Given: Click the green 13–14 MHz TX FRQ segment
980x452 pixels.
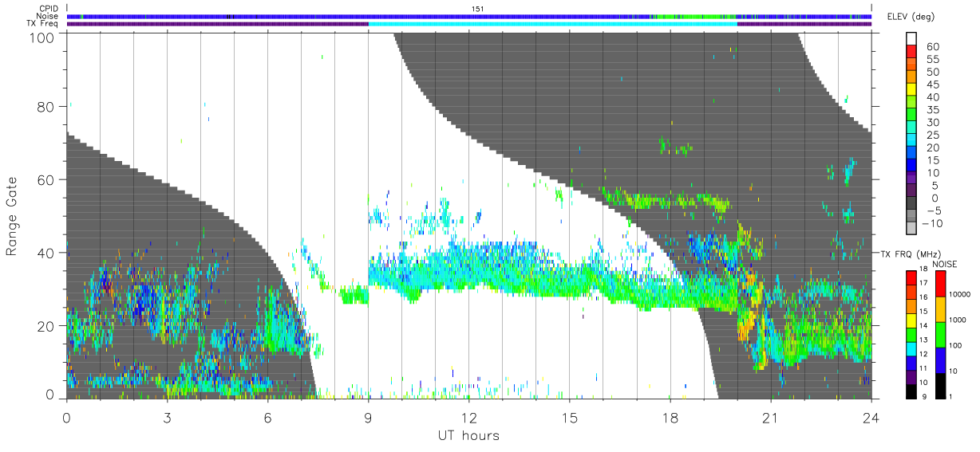Looking at the screenshot, I should click(x=912, y=335).
